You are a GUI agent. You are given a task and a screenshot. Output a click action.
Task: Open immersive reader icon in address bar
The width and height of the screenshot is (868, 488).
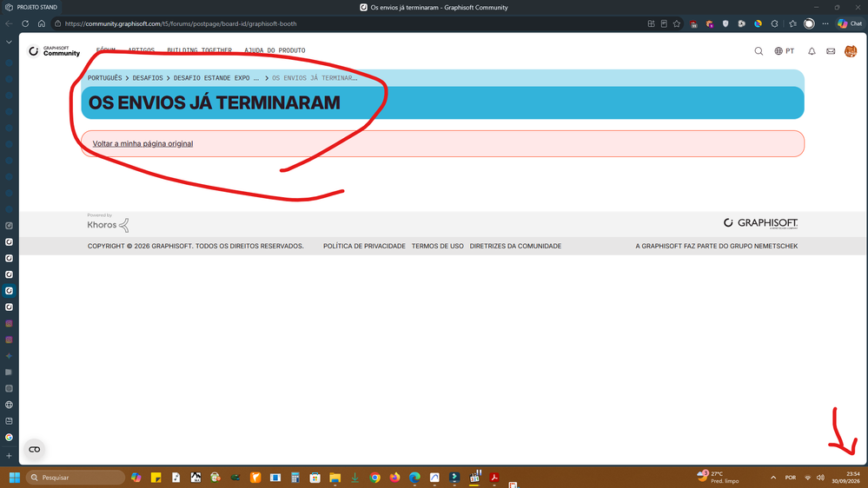(x=664, y=23)
